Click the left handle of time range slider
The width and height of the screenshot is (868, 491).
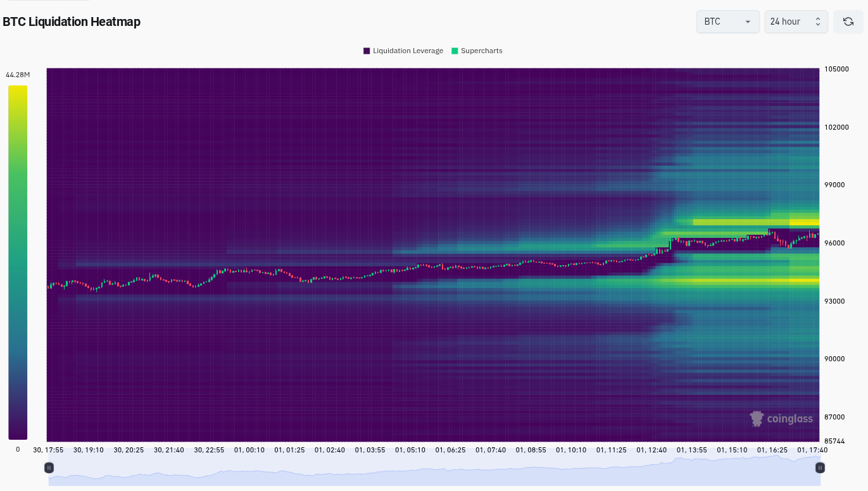click(49, 468)
